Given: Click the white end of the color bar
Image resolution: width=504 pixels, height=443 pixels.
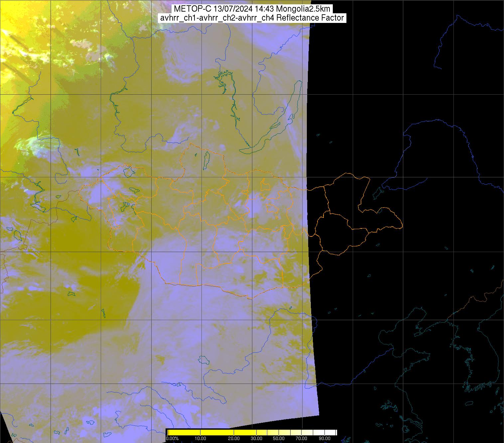Looking at the screenshot, I should (x=331, y=432).
